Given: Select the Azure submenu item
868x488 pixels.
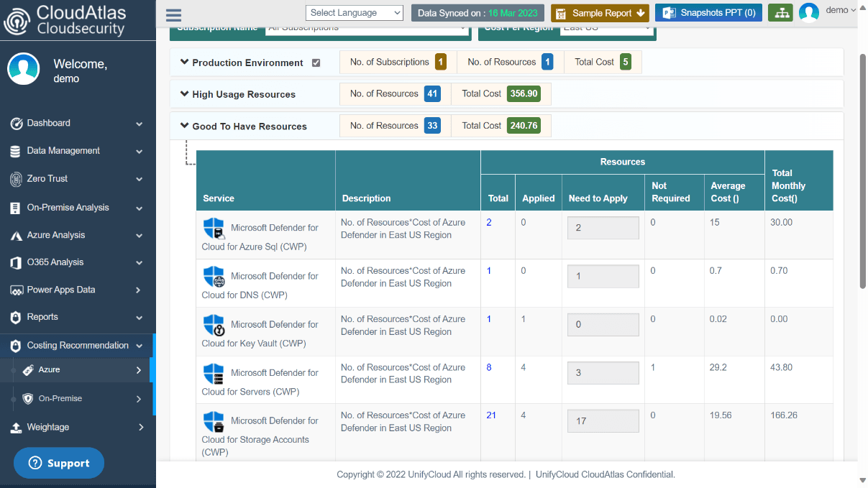Looking at the screenshot, I should point(77,370).
